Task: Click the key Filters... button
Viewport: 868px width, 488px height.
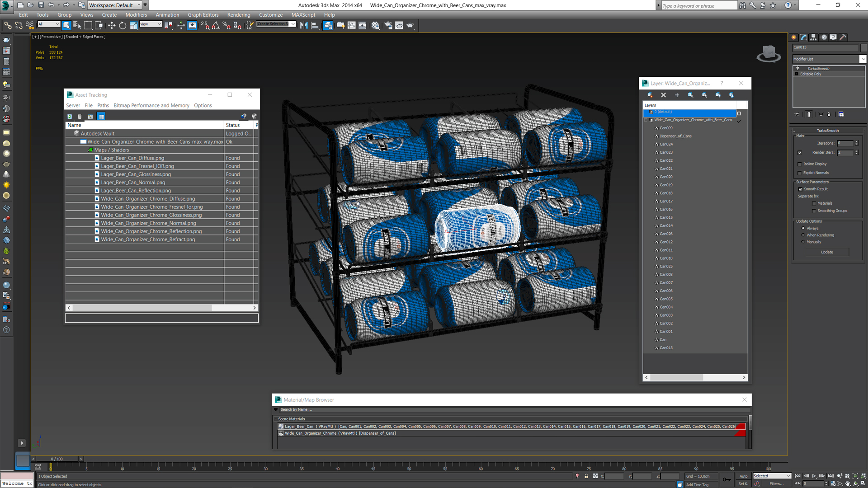Action: (776, 484)
